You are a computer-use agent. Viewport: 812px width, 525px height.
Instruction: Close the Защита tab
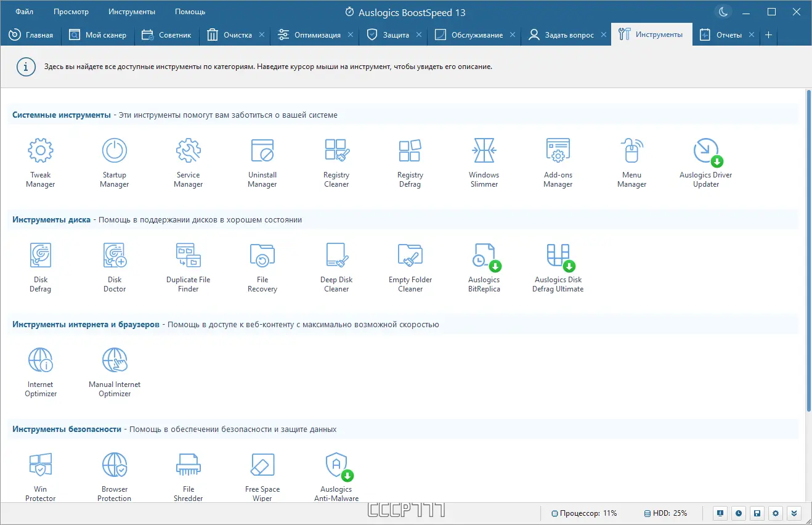(419, 35)
